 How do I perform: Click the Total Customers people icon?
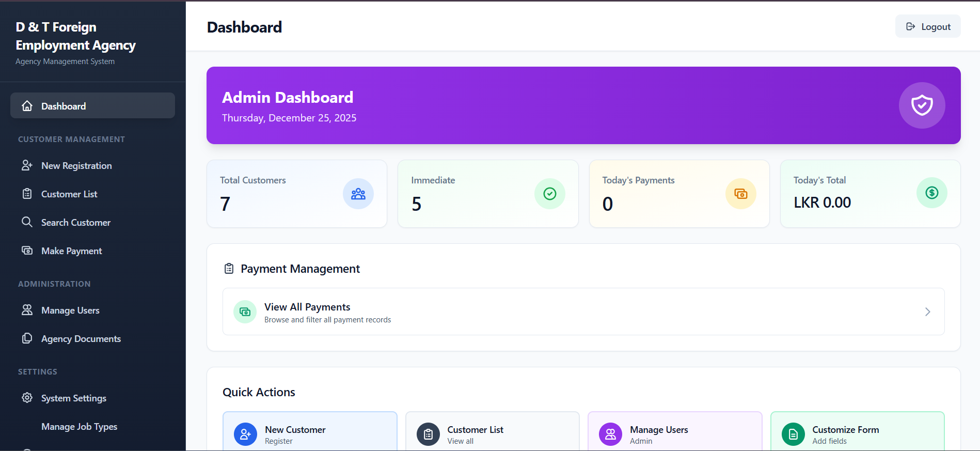click(358, 194)
